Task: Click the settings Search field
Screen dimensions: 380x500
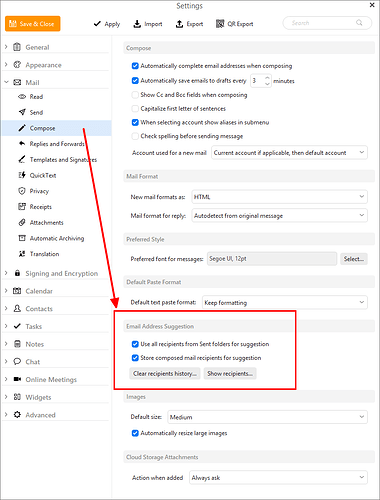Action: coord(327,23)
